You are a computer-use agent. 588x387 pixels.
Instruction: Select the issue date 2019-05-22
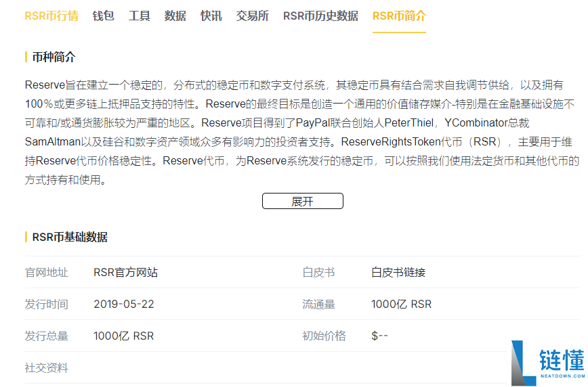click(x=124, y=304)
